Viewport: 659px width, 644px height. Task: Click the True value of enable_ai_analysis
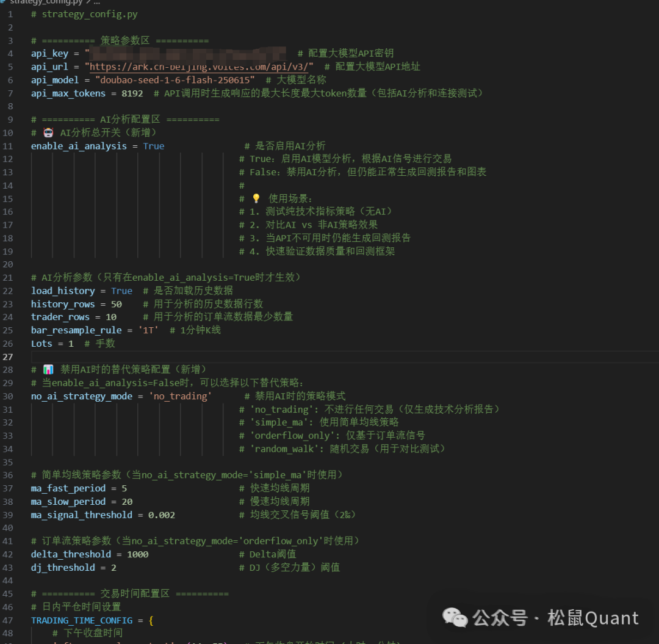153,146
